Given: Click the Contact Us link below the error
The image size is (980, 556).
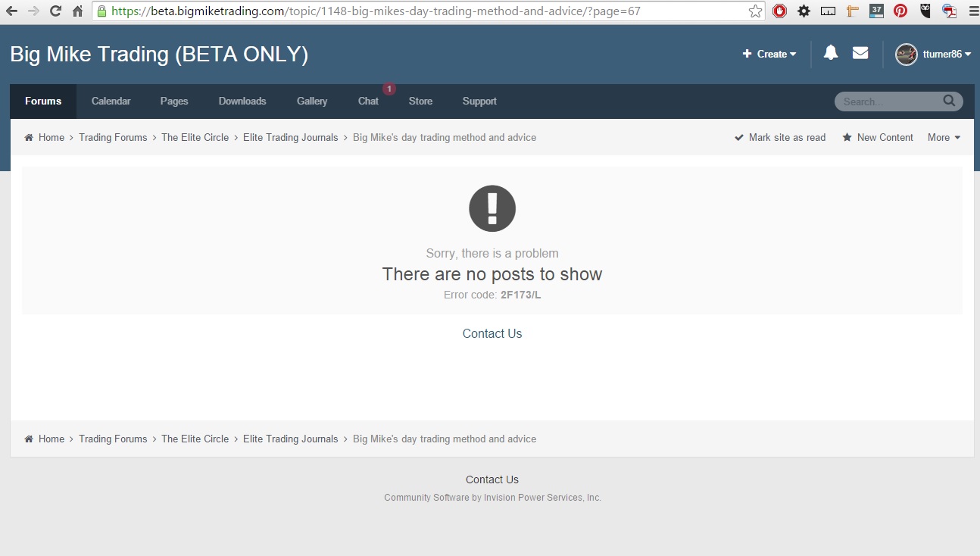Looking at the screenshot, I should (x=492, y=334).
